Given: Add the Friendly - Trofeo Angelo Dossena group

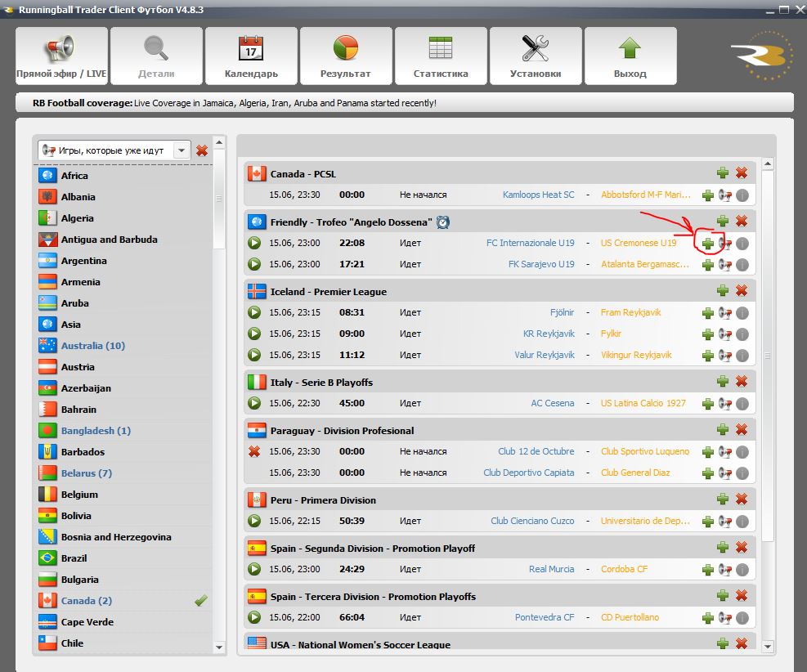Looking at the screenshot, I should point(723,222).
